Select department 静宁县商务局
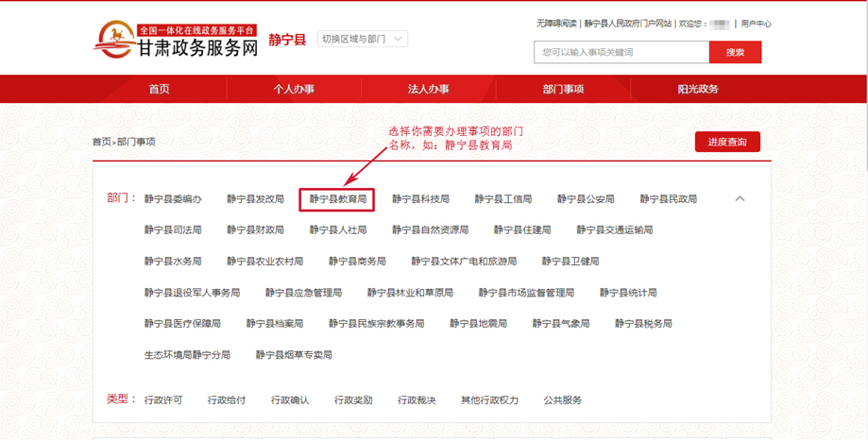This screenshot has height=440, width=868. [357, 261]
